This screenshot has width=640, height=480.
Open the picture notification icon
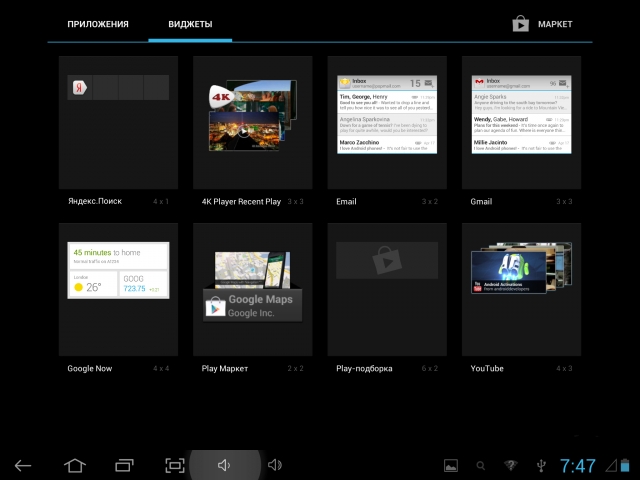(451, 465)
